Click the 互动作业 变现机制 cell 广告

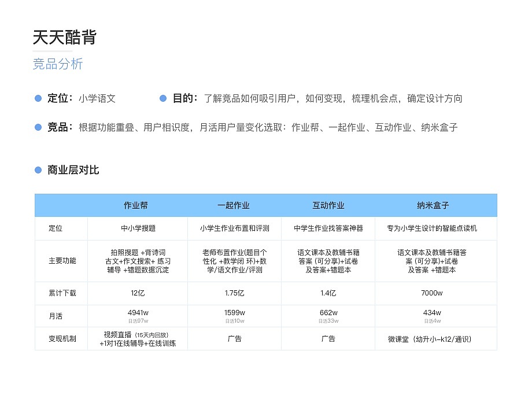(328, 339)
